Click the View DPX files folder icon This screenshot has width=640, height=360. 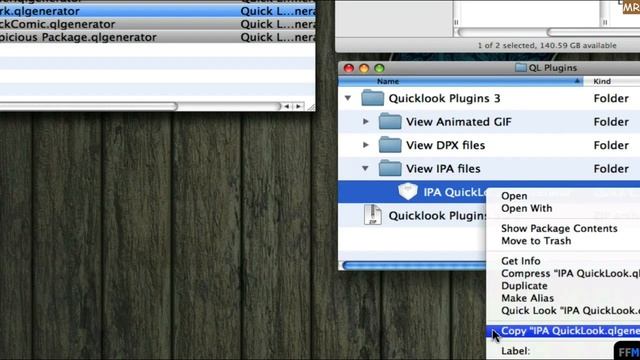point(390,145)
